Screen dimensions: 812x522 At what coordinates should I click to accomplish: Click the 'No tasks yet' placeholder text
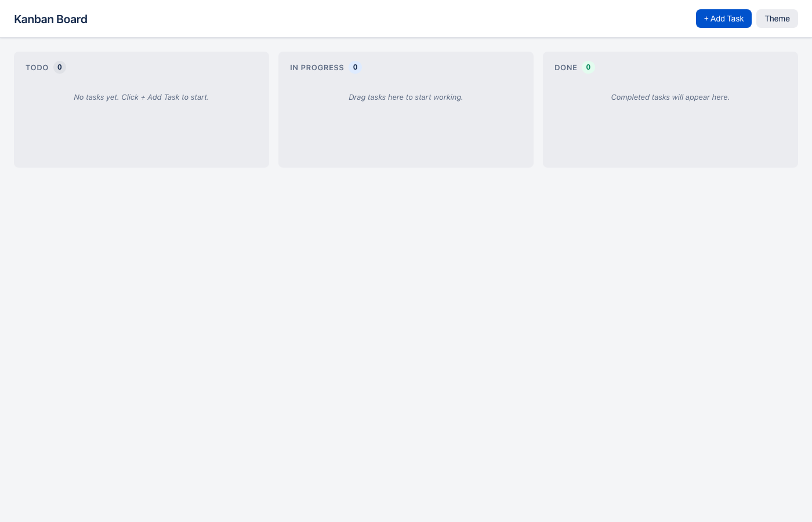pyautogui.click(x=141, y=97)
